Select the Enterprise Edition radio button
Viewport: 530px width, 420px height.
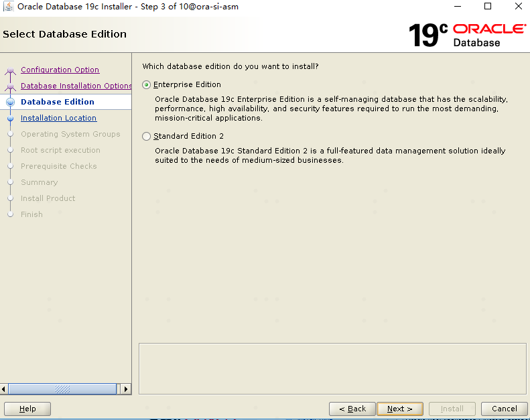tap(146, 85)
